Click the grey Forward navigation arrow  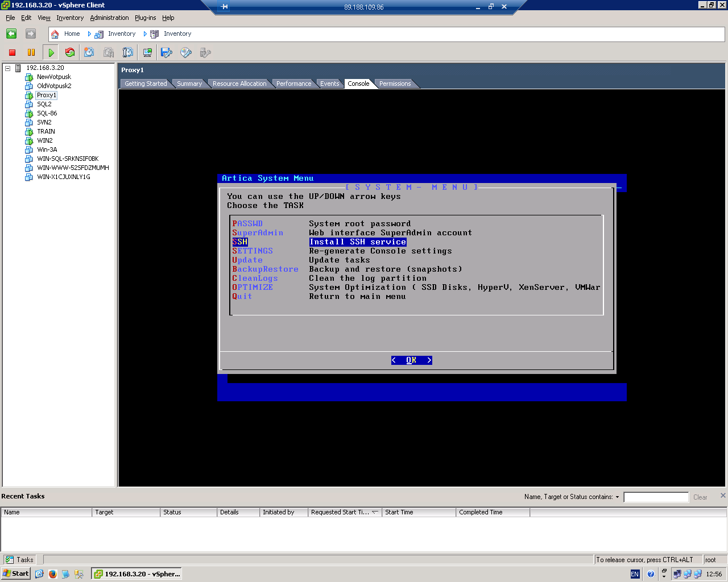tap(31, 34)
